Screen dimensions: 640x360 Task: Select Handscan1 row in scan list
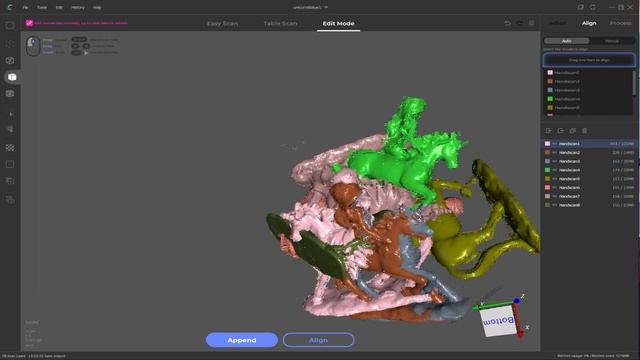pyautogui.click(x=589, y=144)
